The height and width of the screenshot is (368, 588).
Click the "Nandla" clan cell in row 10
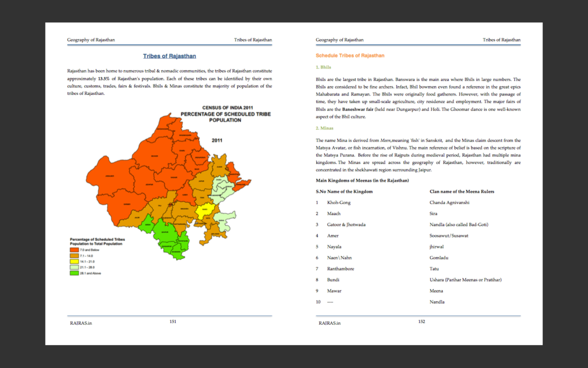coord(437,302)
